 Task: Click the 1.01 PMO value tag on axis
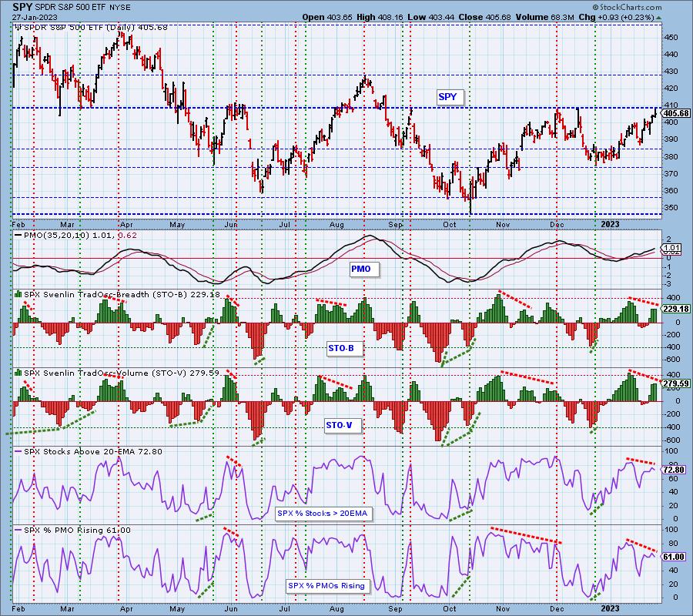pyautogui.click(x=672, y=249)
